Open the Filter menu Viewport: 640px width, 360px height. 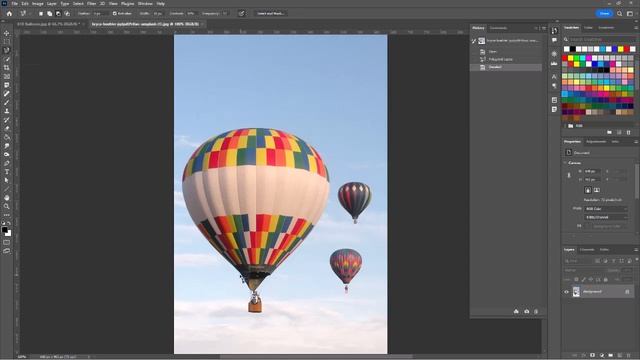tap(91, 4)
